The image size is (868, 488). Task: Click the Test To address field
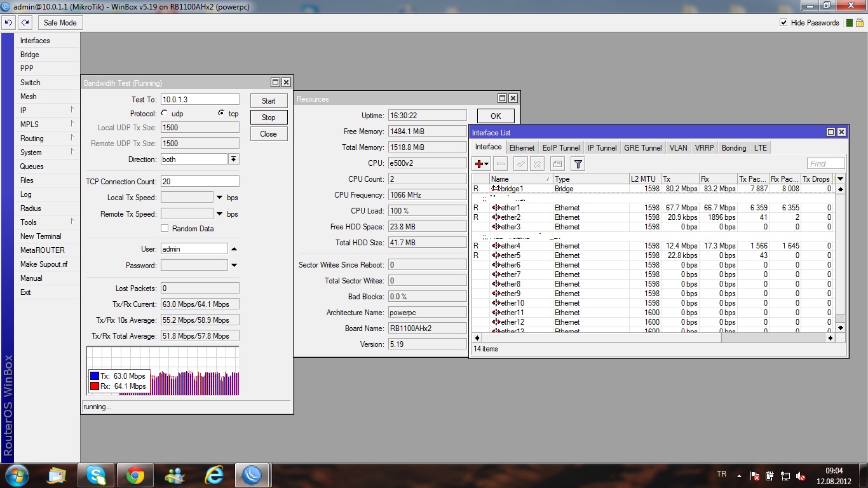click(200, 99)
